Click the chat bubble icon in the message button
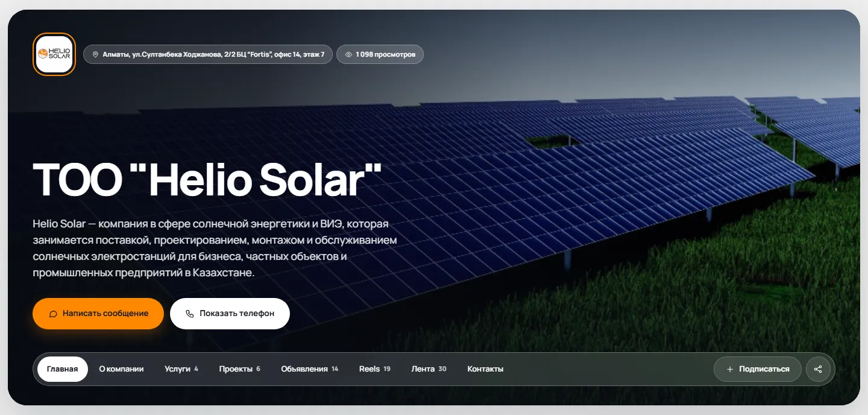 pyautogui.click(x=53, y=314)
